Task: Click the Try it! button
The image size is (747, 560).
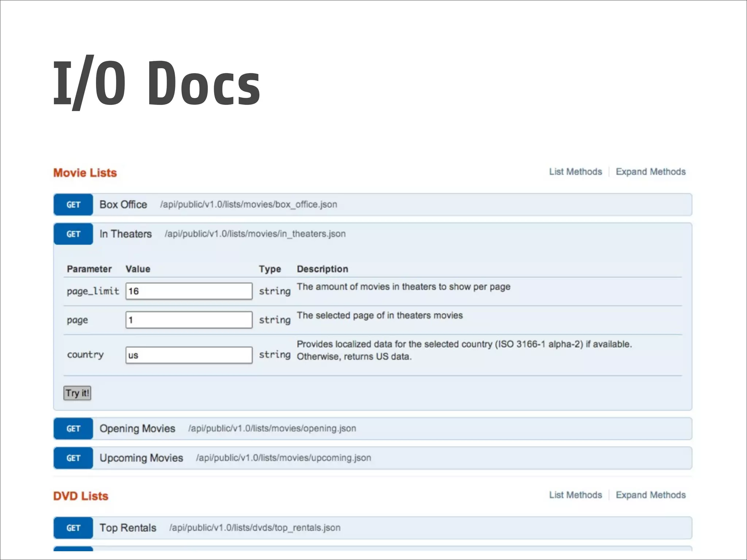Action: (77, 393)
